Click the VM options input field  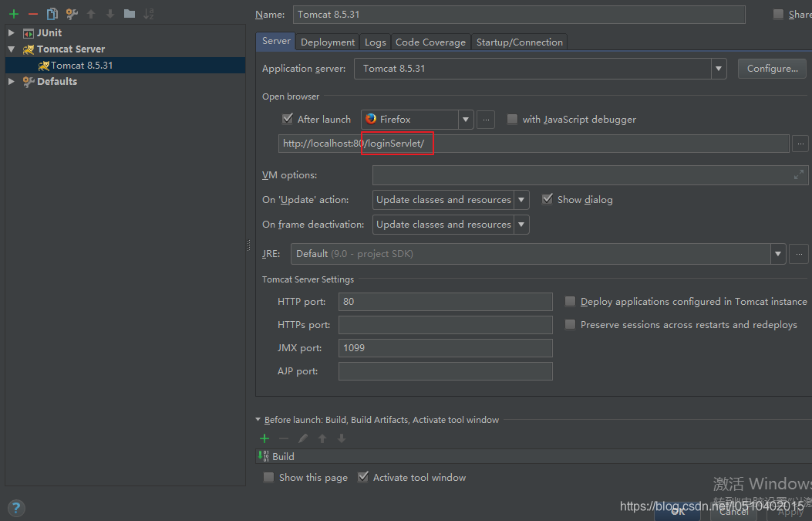[x=590, y=175]
